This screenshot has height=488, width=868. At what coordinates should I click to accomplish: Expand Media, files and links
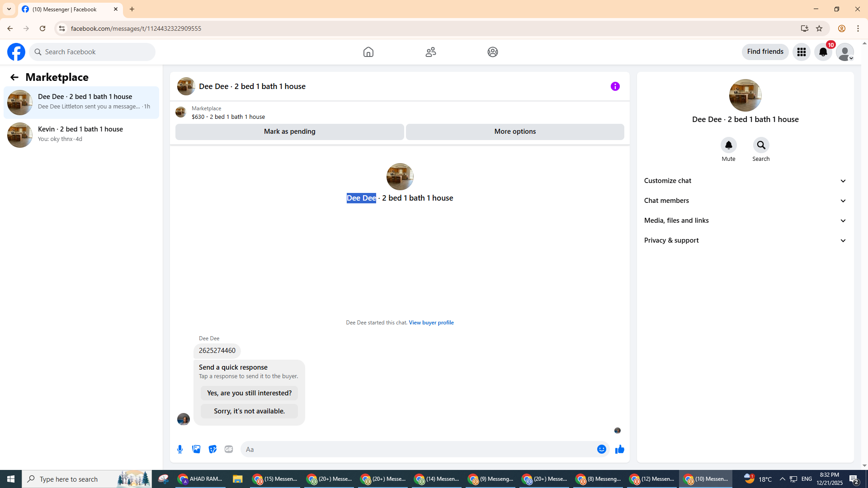click(745, 221)
